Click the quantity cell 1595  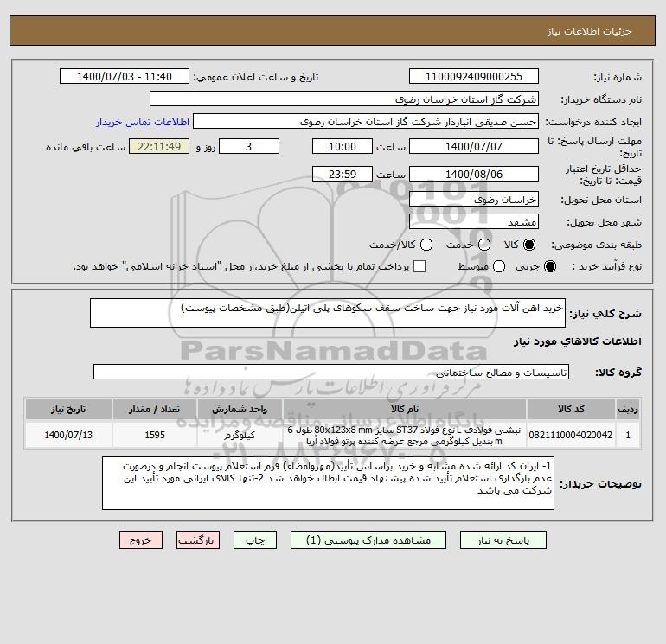coord(155,435)
